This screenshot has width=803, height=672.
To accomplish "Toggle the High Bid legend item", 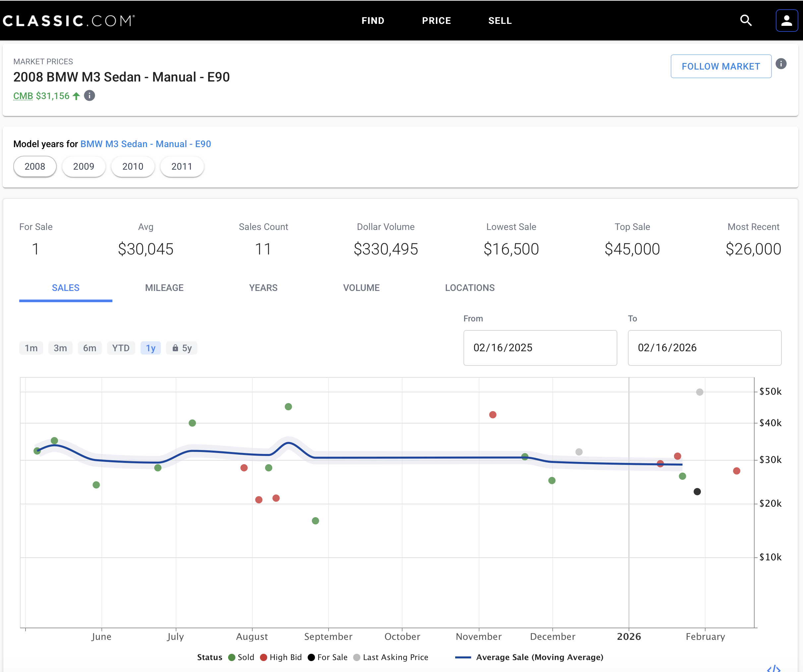I will [281, 657].
